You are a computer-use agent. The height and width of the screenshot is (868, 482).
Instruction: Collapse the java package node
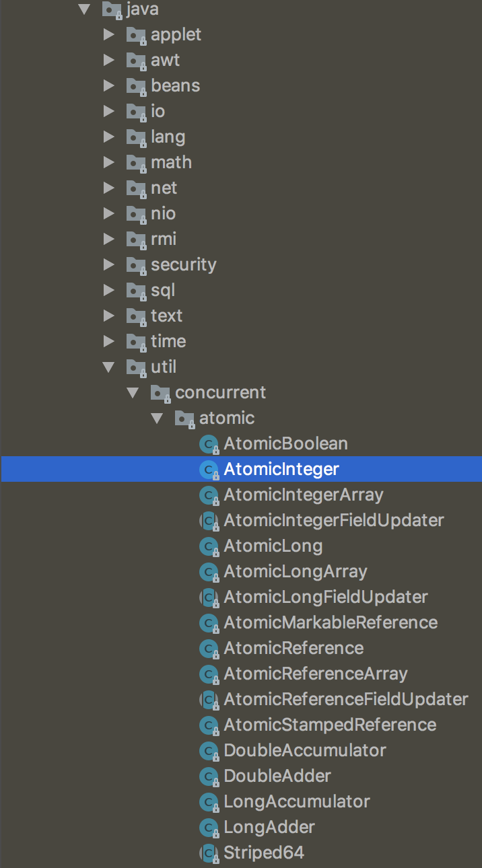[x=84, y=9]
